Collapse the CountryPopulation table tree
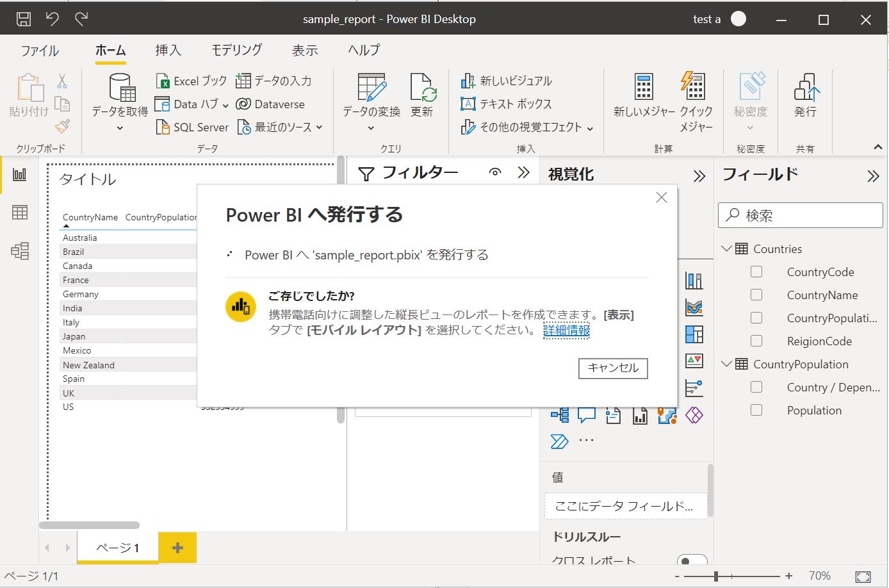889x588 pixels. pyautogui.click(x=726, y=364)
